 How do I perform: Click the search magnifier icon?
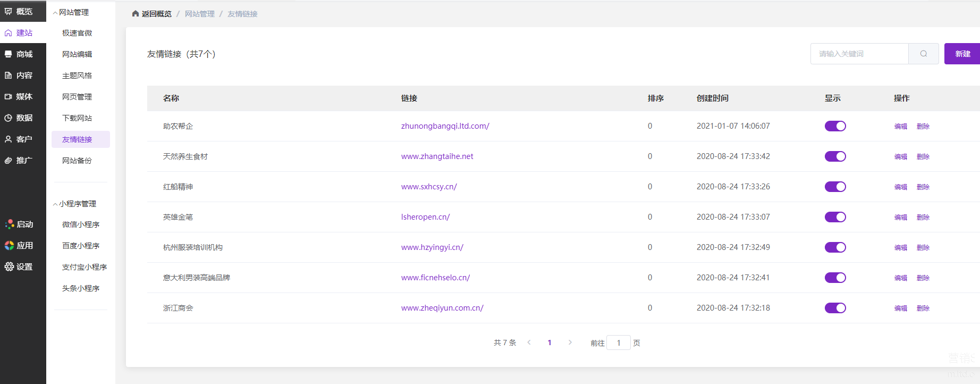point(923,54)
